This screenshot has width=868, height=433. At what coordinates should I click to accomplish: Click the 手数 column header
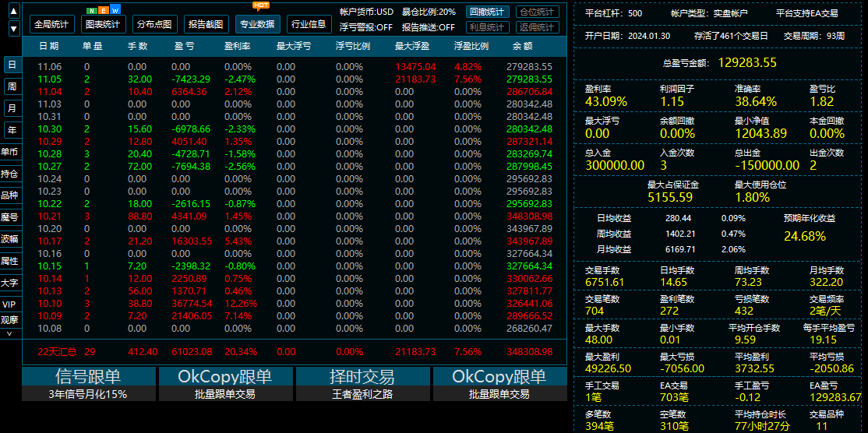(137, 47)
